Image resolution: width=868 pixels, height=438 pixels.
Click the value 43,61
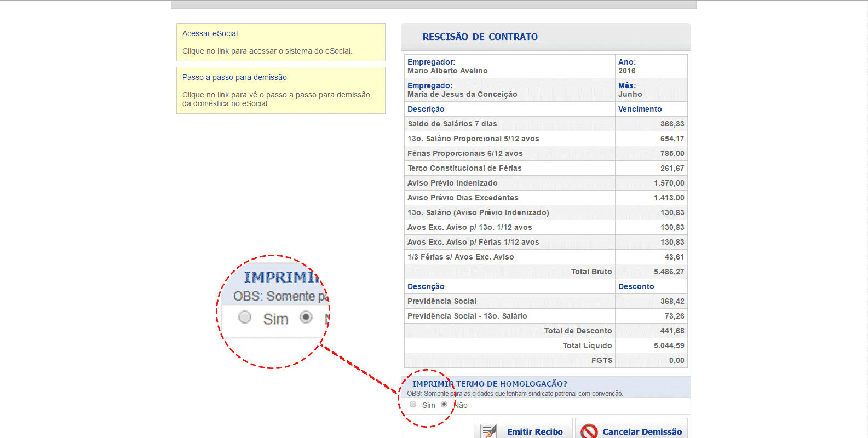point(674,257)
